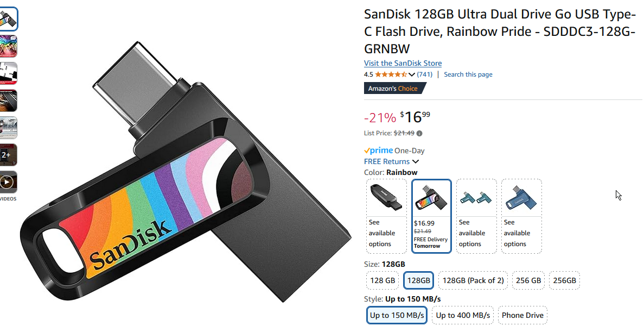Click the info icon beside List Price
The width and height of the screenshot is (644, 326).
point(419,133)
